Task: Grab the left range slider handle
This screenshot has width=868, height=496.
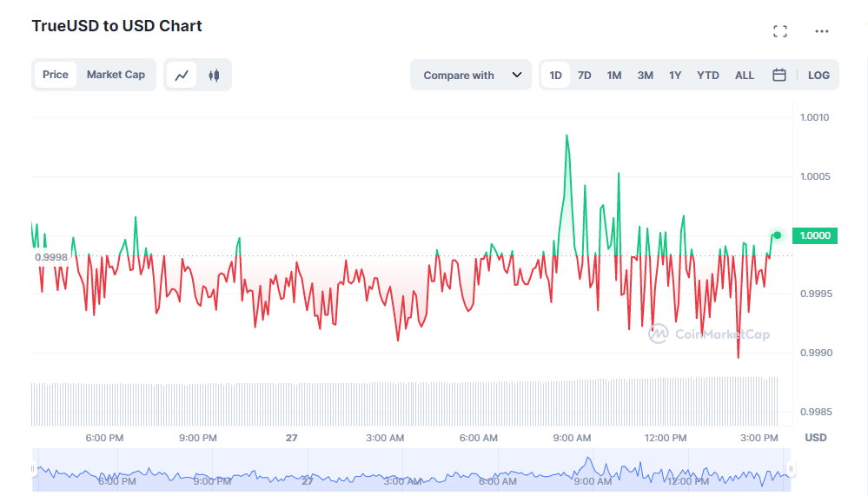Action: (35, 470)
